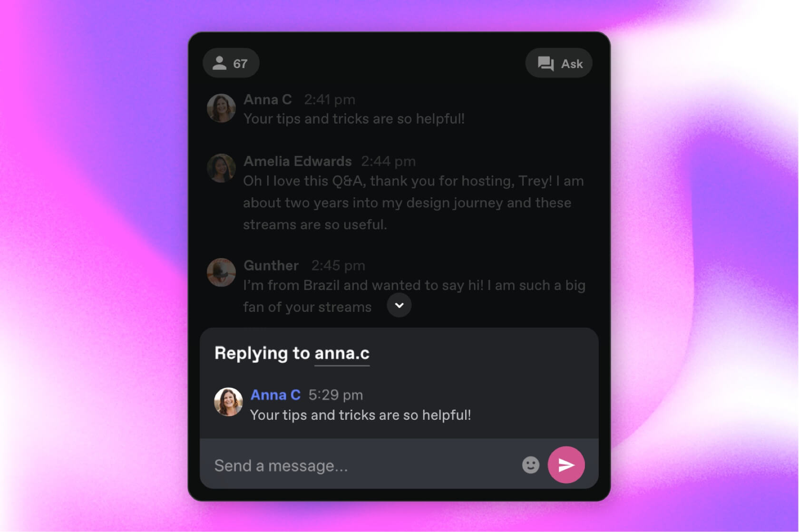
Task: Click the 67 viewers count label
Action: coord(240,64)
